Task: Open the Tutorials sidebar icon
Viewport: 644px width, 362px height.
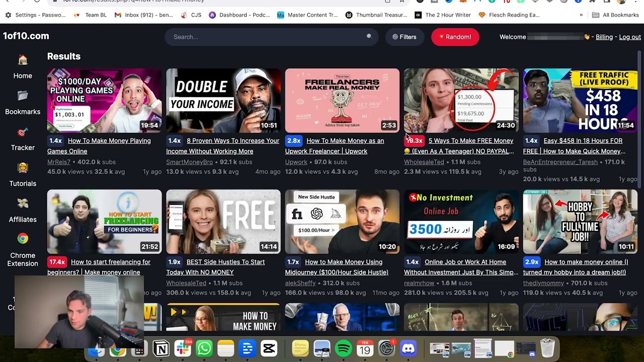Action: coord(23,168)
